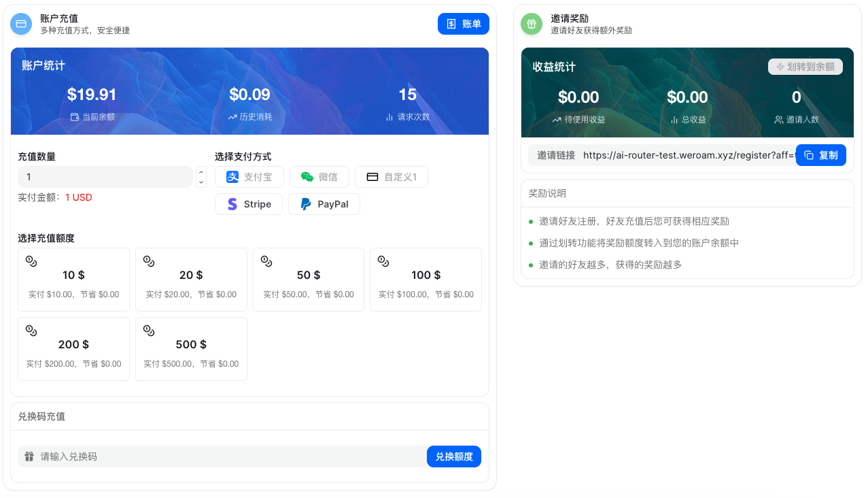Click the Alipay 支付宝 logo icon
The width and height of the screenshot is (868, 498).
coord(232,177)
